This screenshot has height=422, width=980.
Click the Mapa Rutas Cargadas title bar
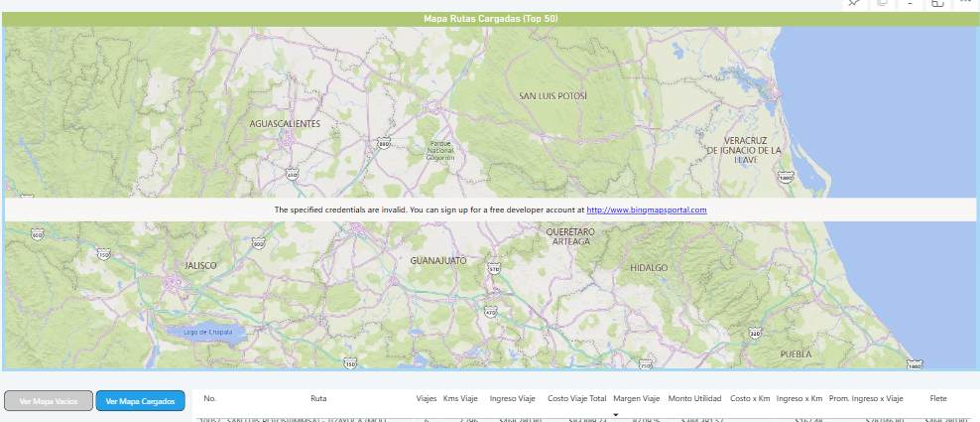tap(490, 19)
